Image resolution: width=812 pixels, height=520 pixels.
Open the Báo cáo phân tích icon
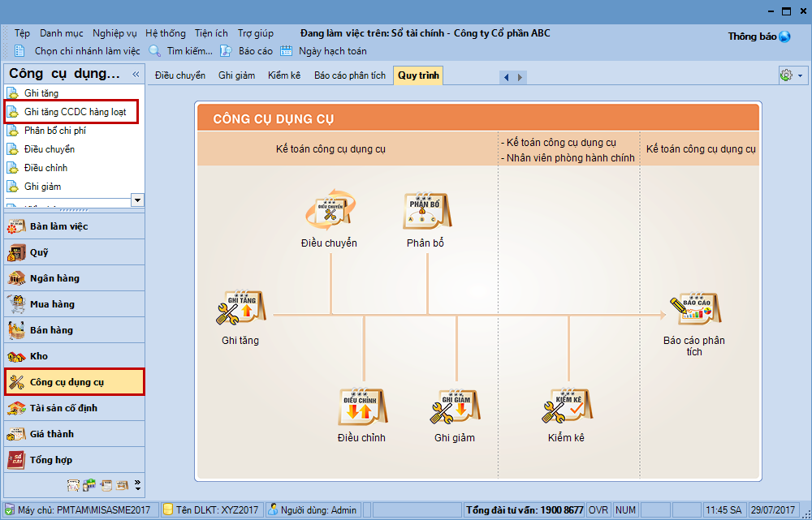(694, 310)
